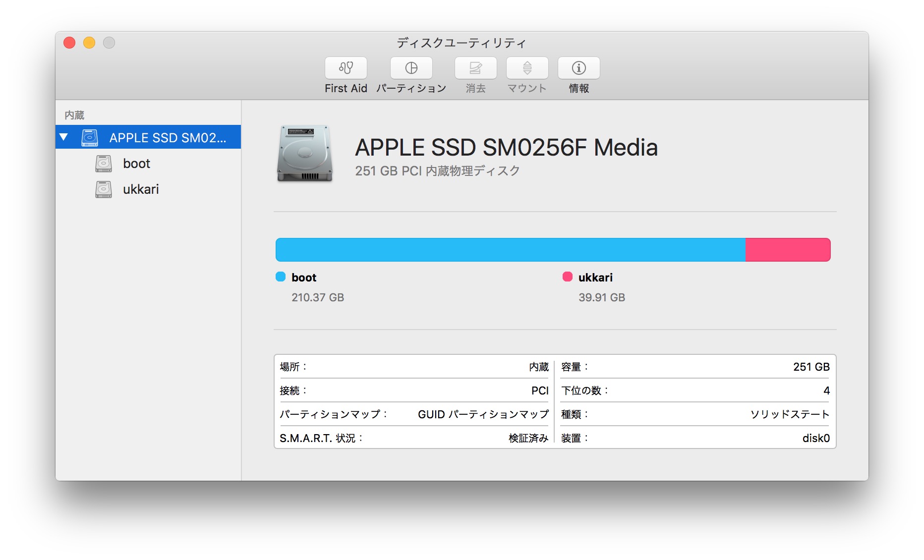Click the ディスクユーティリティ window title

point(462,43)
